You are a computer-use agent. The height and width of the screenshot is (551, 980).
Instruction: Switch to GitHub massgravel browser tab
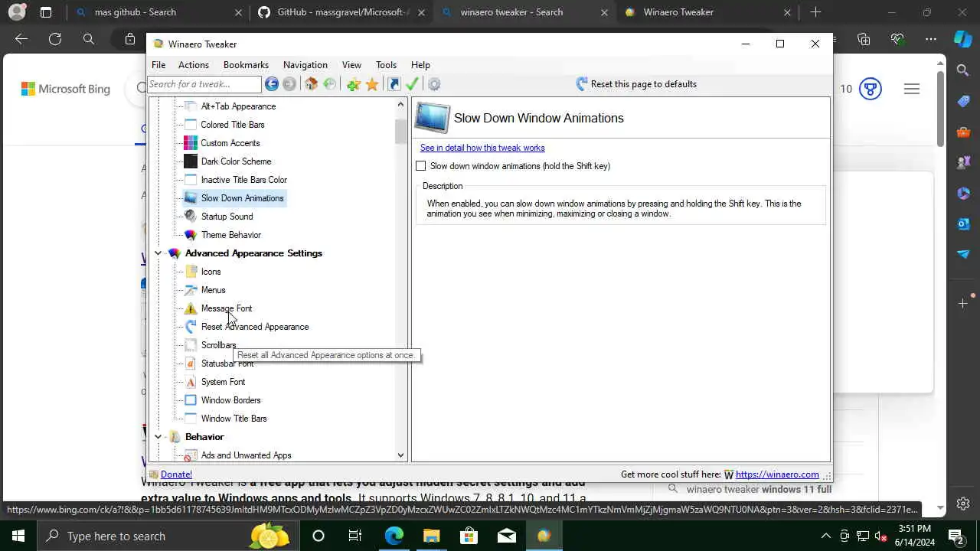[x=342, y=12]
